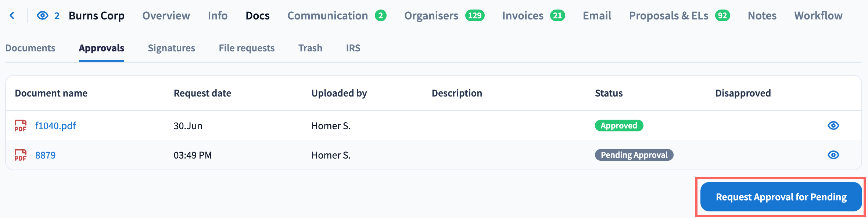
Task: Switch to the Documents sub-tab
Action: coord(31,48)
